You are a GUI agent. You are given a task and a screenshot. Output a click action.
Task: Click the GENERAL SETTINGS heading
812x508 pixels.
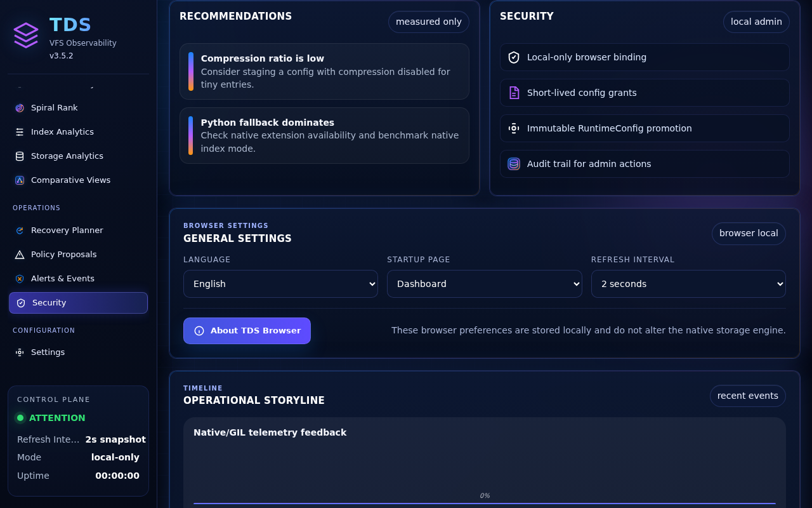pyautogui.click(x=237, y=239)
